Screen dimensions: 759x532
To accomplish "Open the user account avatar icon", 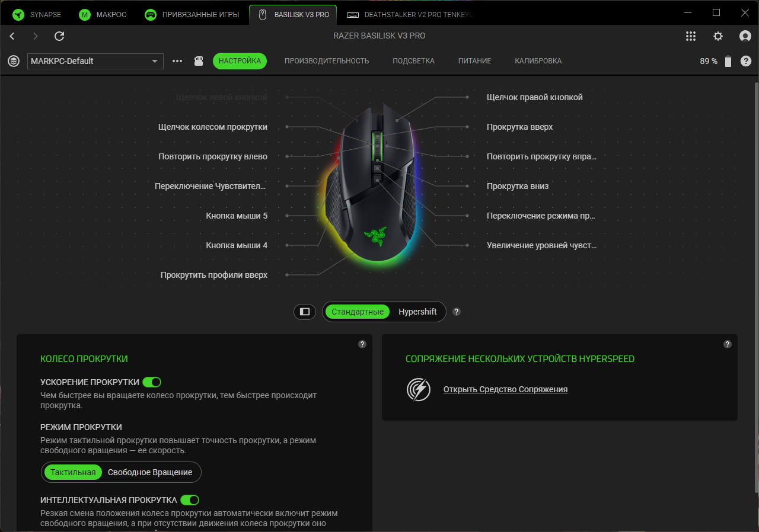I will click(x=745, y=36).
